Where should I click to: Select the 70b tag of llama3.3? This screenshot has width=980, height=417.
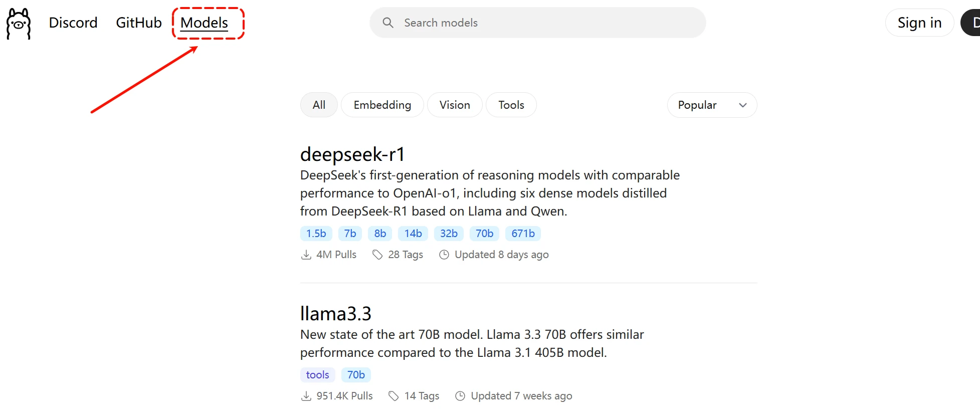[x=356, y=375]
